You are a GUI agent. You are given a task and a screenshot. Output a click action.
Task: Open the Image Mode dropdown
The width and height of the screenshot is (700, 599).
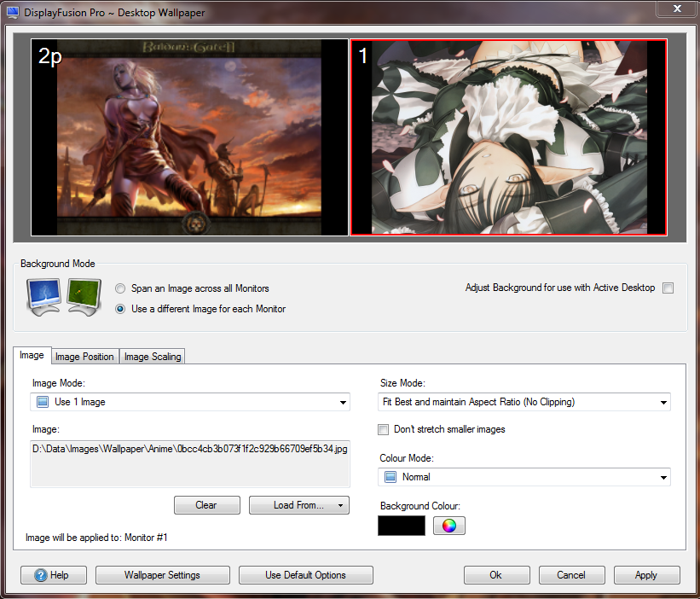point(190,402)
